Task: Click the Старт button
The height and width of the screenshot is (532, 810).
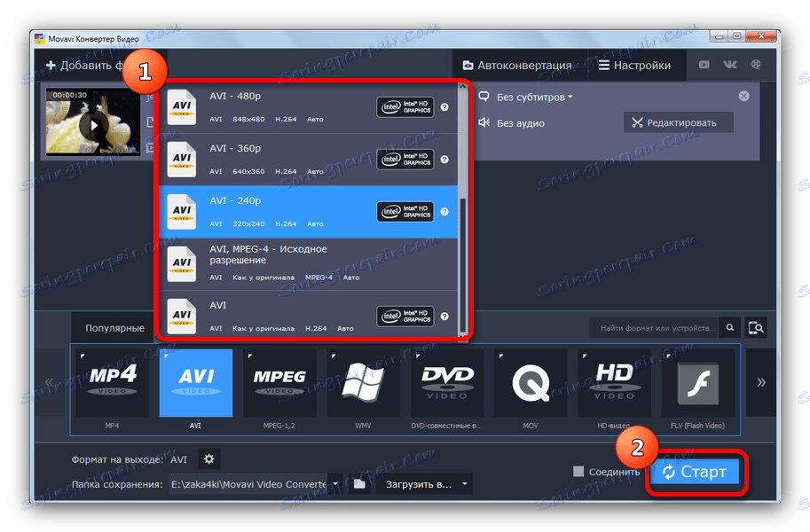Action: pyautogui.click(x=695, y=472)
